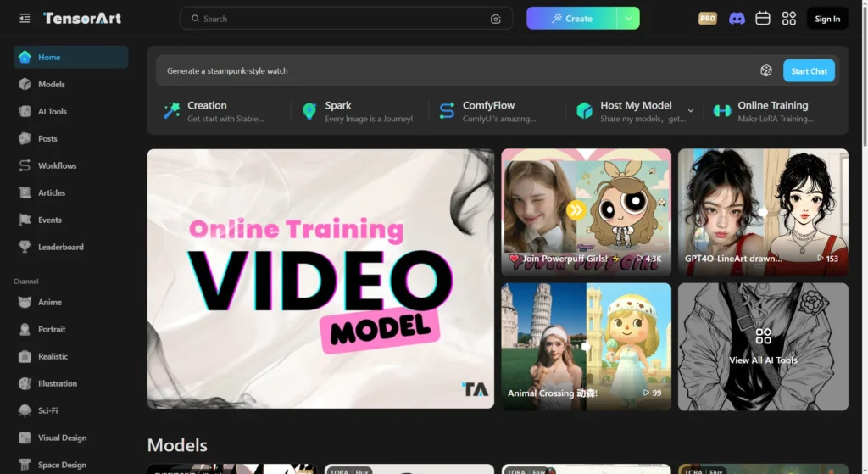Click the Sci-Fi UFO icon
Image resolution: width=868 pixels, height=474 pixels.
(25, 410)
